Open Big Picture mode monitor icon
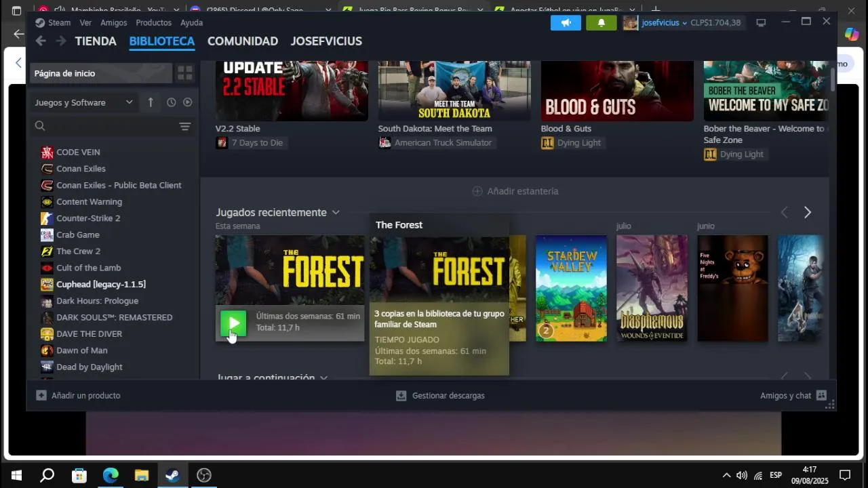The image size is (868, 488). [761, 23]
